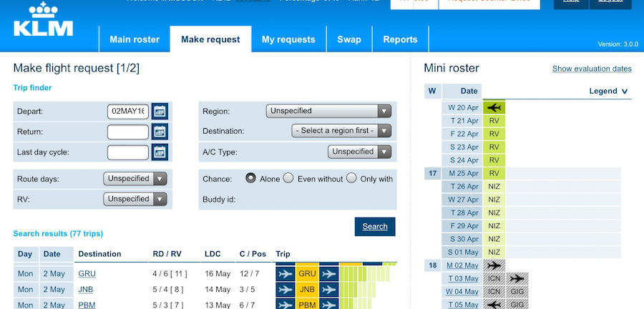This screenshot has width=644, height=309.
Task: Click the NIZ cell on F 29 Apr
Action: tap(494, 226)
